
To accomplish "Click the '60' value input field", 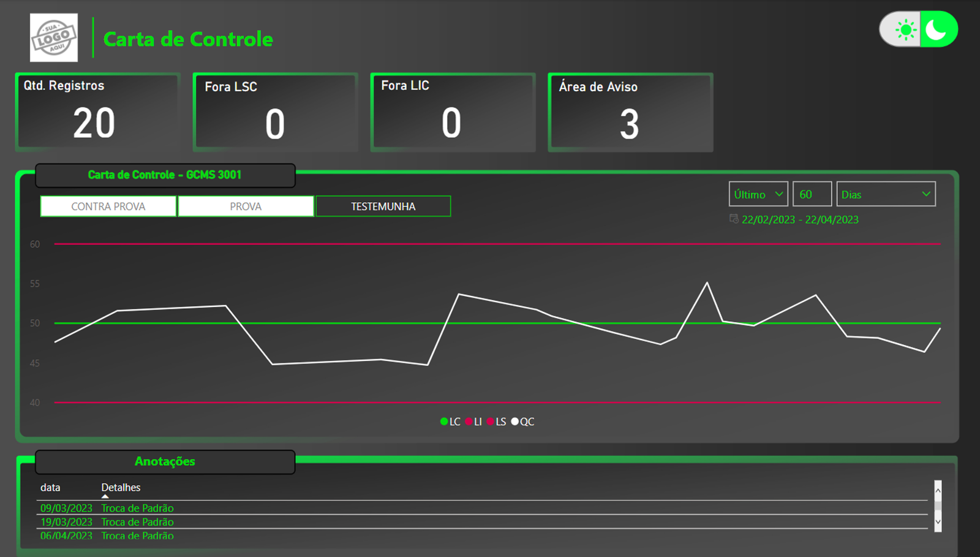I will pos(812,194).
